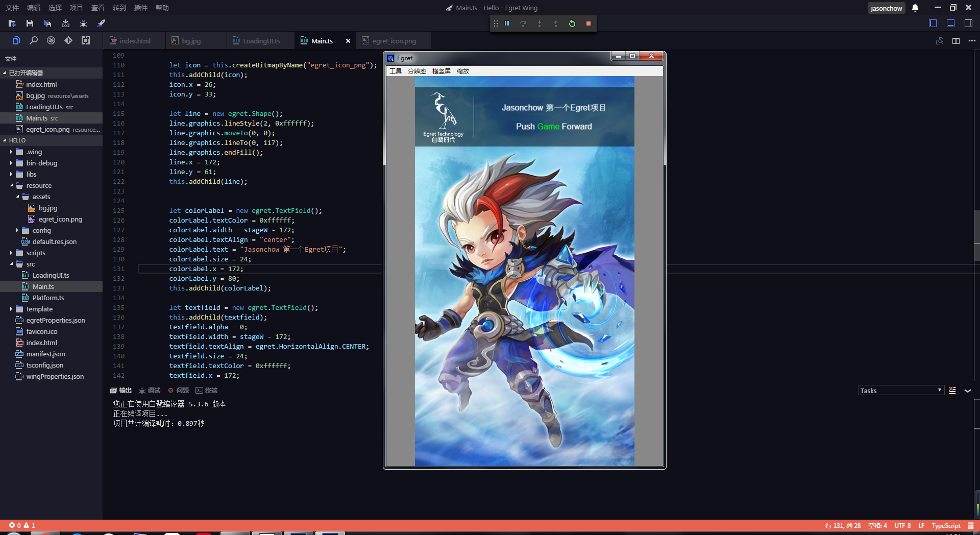Toggle the bottom panel visibility
The image size is (980, 535).
click(x=951, y=23)
